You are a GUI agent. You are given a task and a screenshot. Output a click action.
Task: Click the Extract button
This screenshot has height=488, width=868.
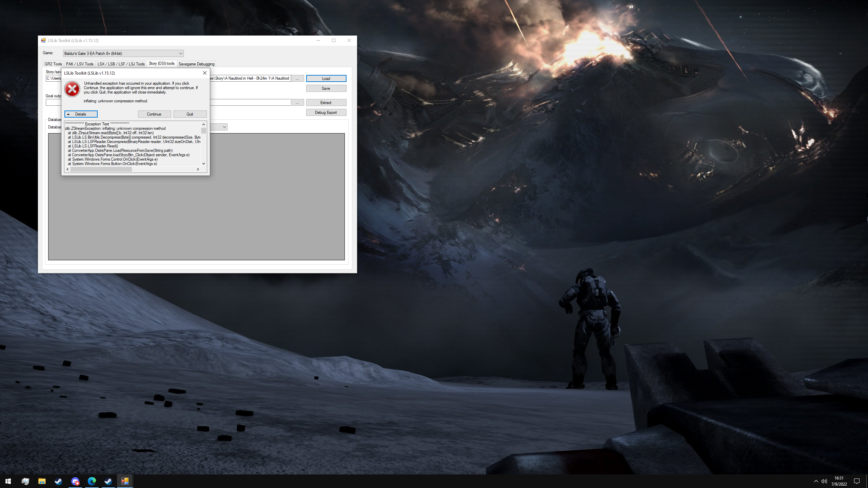coord(326,103)
